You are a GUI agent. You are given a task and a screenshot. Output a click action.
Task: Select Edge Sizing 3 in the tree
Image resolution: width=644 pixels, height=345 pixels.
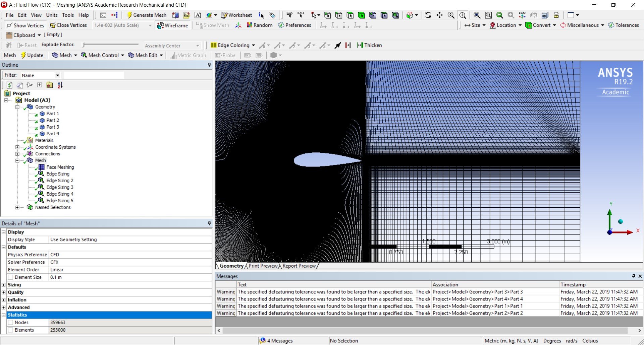[60, 187]
